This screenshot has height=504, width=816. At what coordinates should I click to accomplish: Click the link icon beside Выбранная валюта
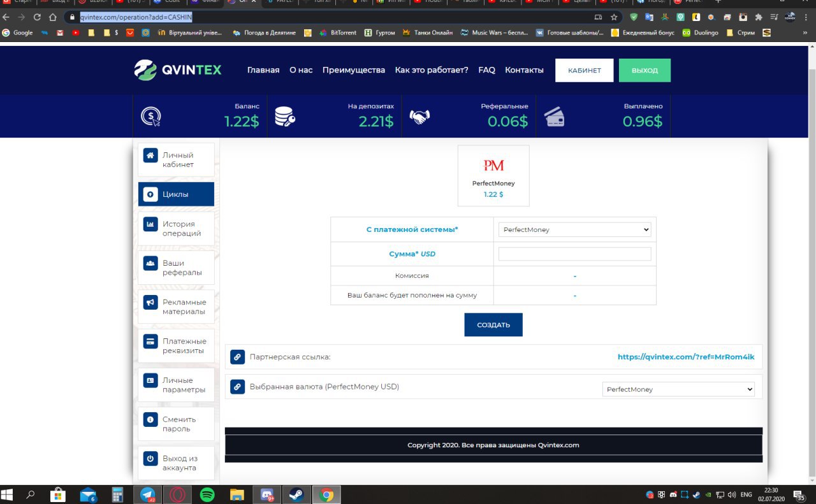[x=237, y=387]
